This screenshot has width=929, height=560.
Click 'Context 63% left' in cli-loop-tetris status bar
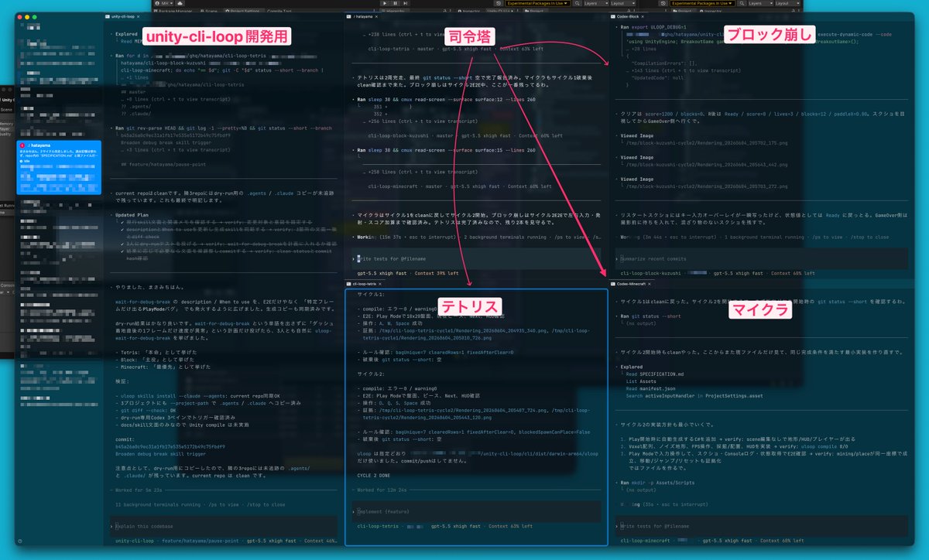click(509, 526)
